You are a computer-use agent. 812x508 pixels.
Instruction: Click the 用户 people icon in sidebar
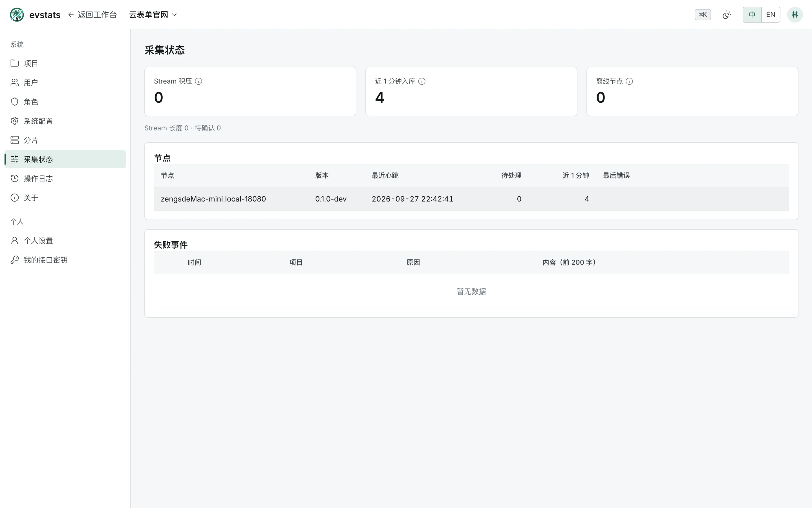coord(14,82)
